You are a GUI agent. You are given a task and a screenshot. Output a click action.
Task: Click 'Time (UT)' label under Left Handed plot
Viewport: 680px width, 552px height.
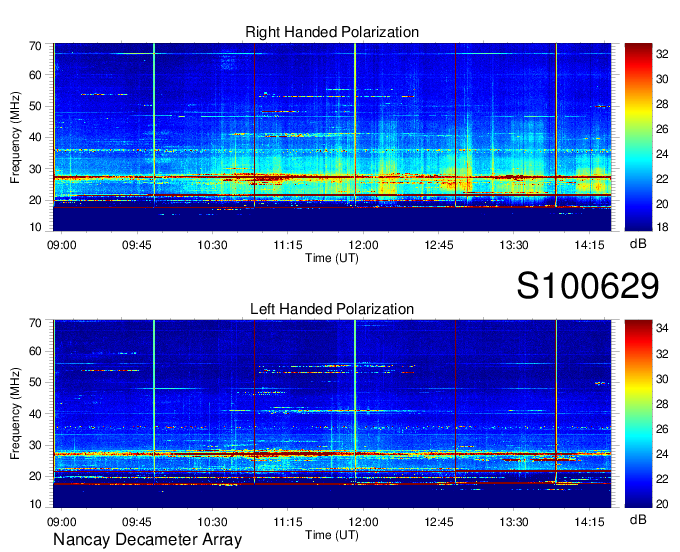pyautogui.click(x=332, y=535)
